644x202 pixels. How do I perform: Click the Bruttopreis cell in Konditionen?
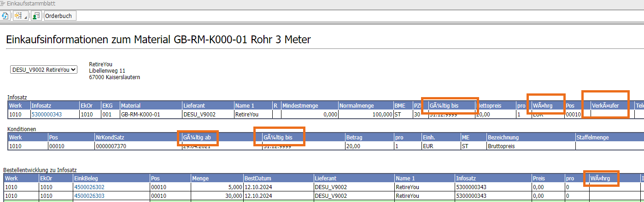tap(502, 146)
